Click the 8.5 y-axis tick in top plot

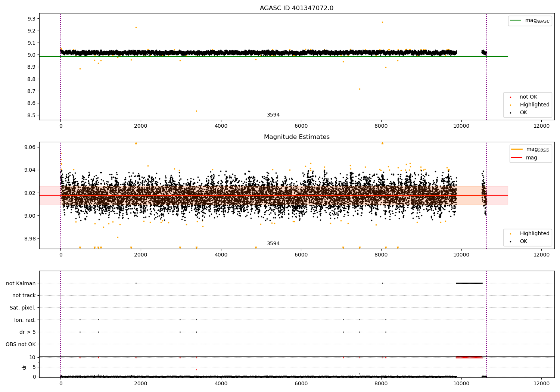31,115
